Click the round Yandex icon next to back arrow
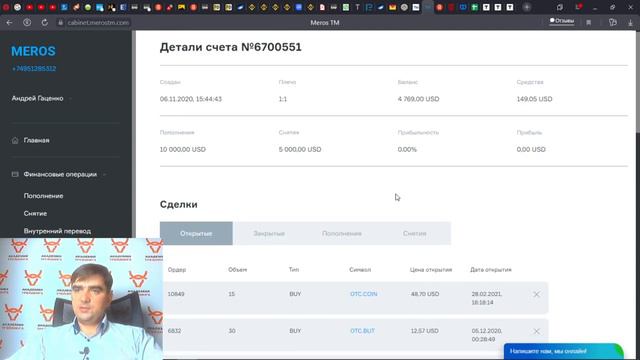Image resolution: width=640 pixels, height=360 pixels. click(27, 23)
